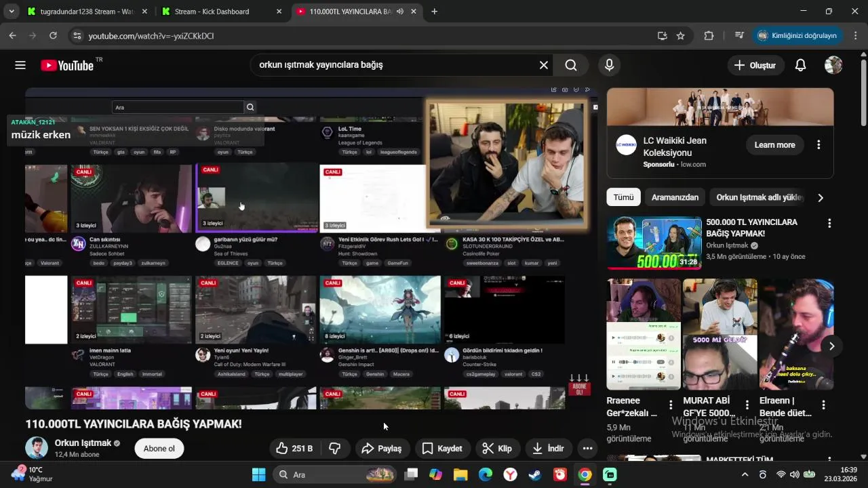Open YouTube notifications bell
The height and width of the screenshot is (488, 868).
pos(800,65)
